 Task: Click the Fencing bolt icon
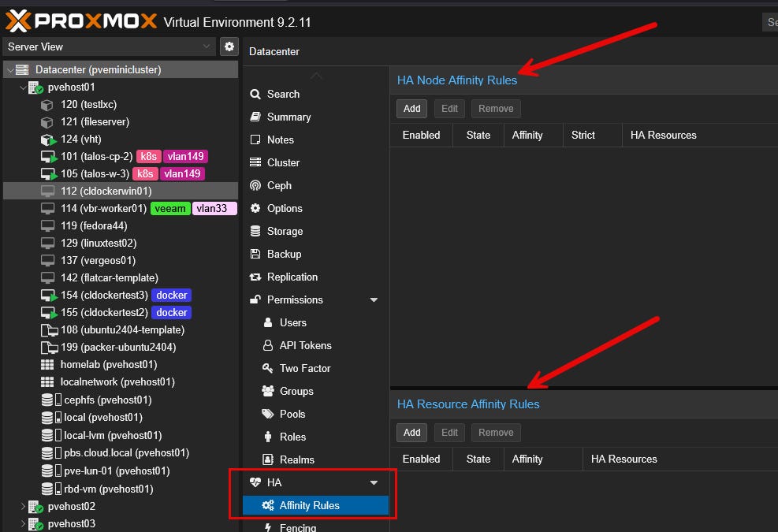coord(268,527)
